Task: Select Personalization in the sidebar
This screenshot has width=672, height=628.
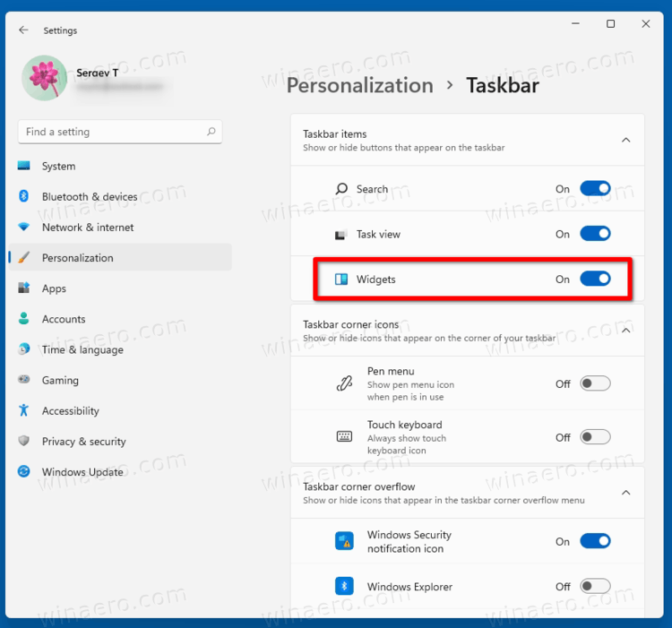Action: pos(120,257)
